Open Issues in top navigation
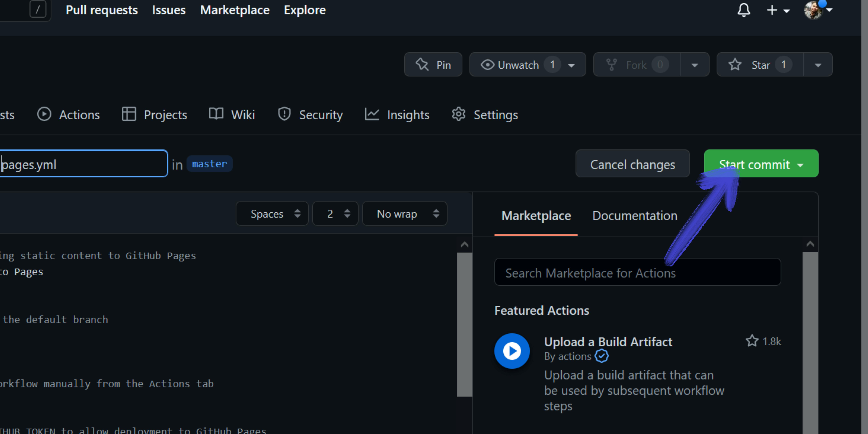The height and width of the screenshot is (434, 868). coord(169,10)
